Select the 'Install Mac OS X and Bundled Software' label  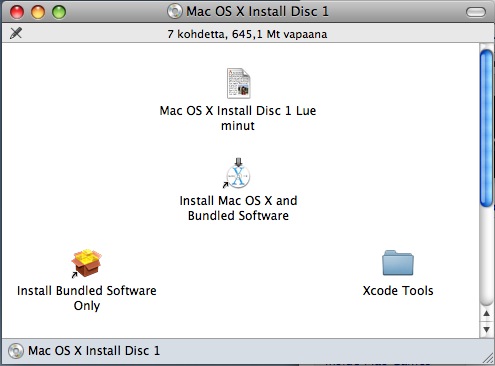[x=238, y=208]
